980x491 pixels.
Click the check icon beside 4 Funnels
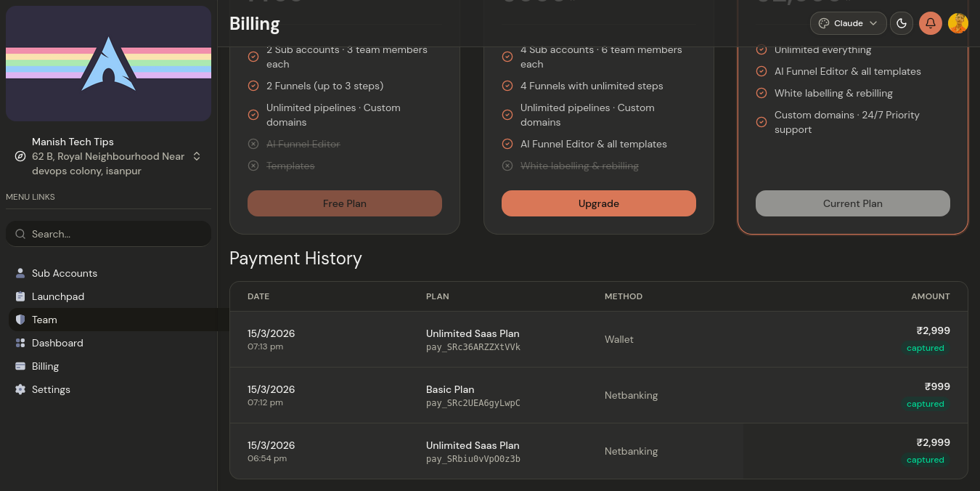tap(507, 86)
